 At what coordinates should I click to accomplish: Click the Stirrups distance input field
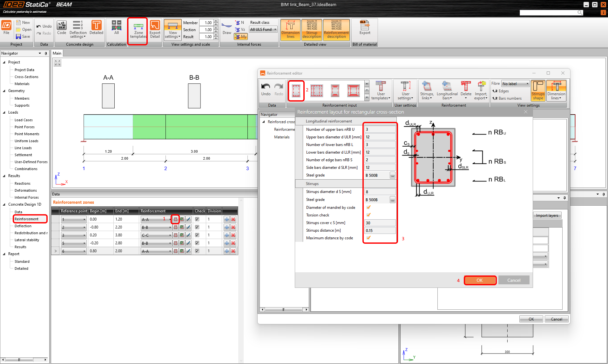[380, 231]
